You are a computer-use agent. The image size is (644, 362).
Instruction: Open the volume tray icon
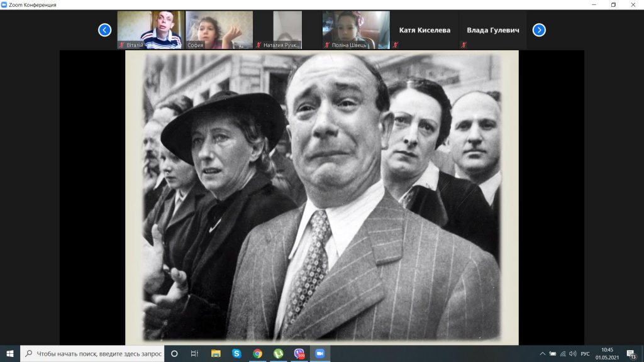572,354
